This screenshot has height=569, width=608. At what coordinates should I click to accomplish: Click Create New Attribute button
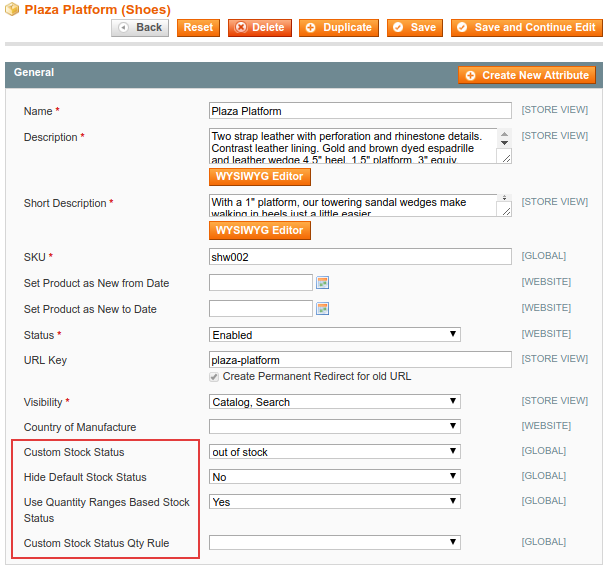pyautogui.click(x=527, y=76)
